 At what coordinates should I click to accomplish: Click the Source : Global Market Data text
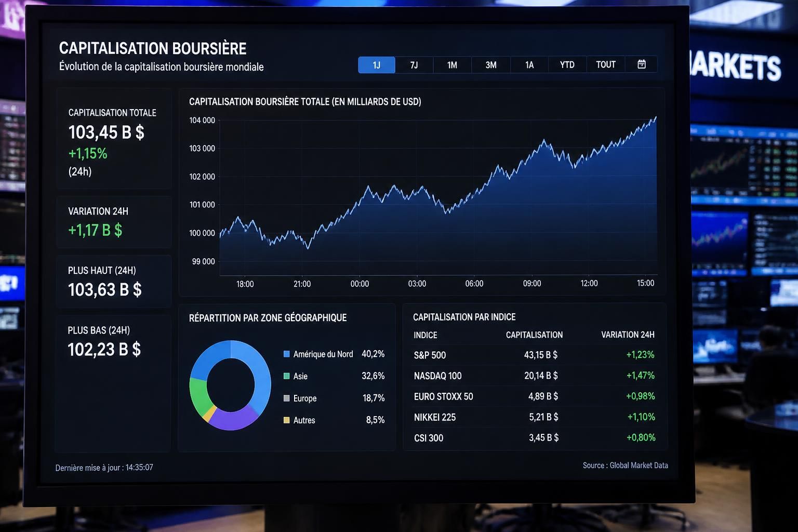626,465
